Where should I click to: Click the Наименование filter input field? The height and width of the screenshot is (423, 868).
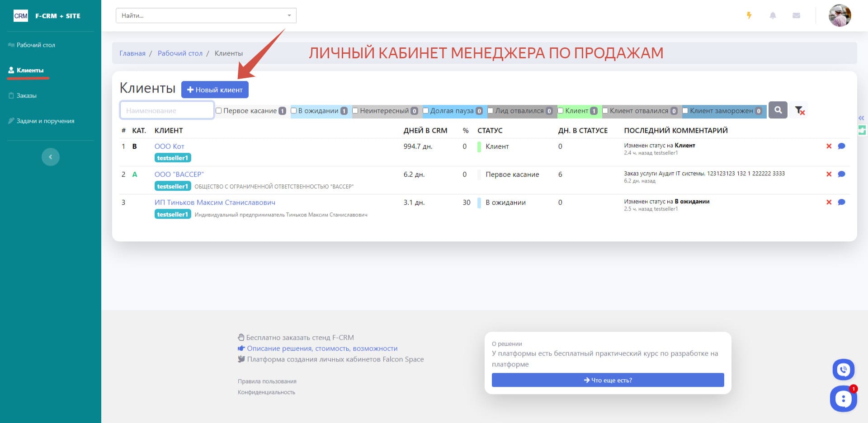click(x=166, y=110)
